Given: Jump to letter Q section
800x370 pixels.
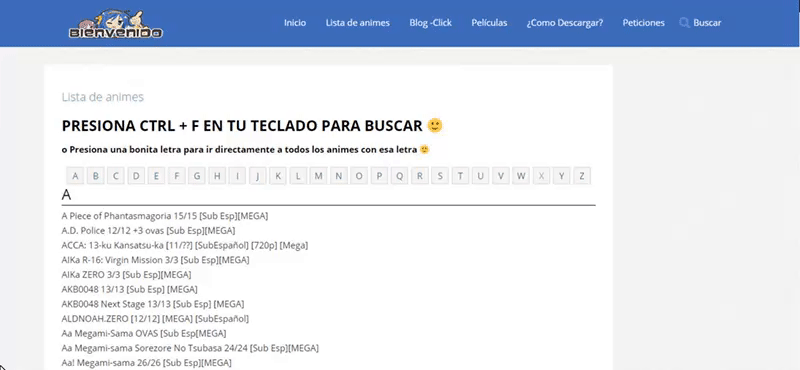Looking at the screenshot, I should (x=399, y=176).
